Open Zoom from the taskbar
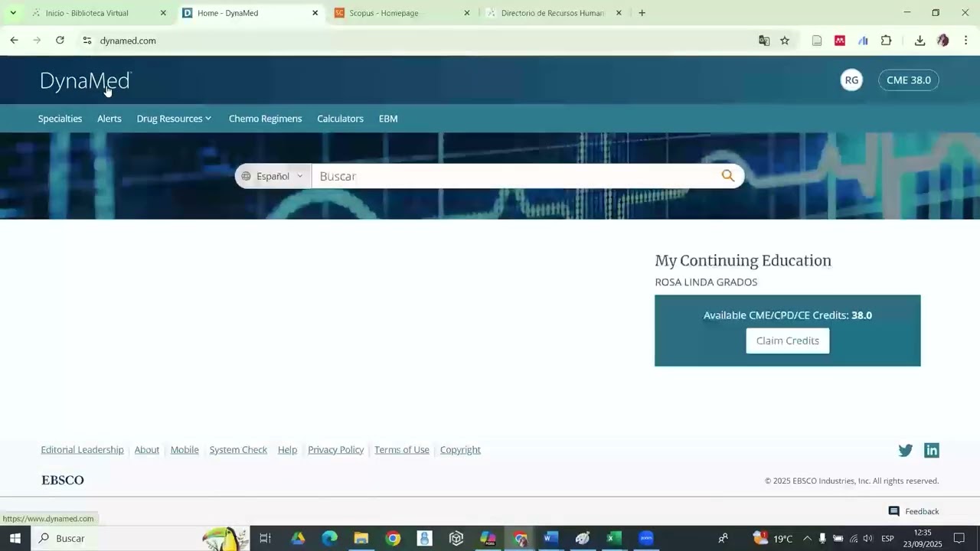Screen dimensions: 980x551 (646, 539)
